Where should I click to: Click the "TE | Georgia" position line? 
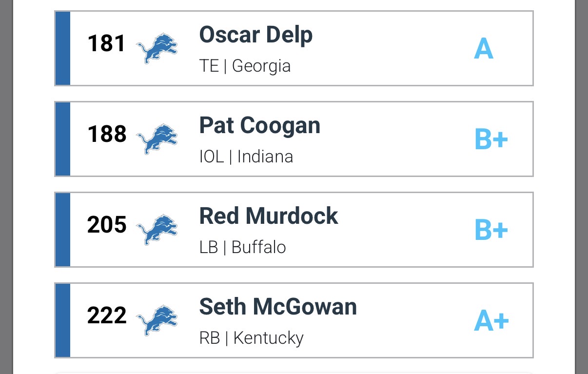pos(245,66)
